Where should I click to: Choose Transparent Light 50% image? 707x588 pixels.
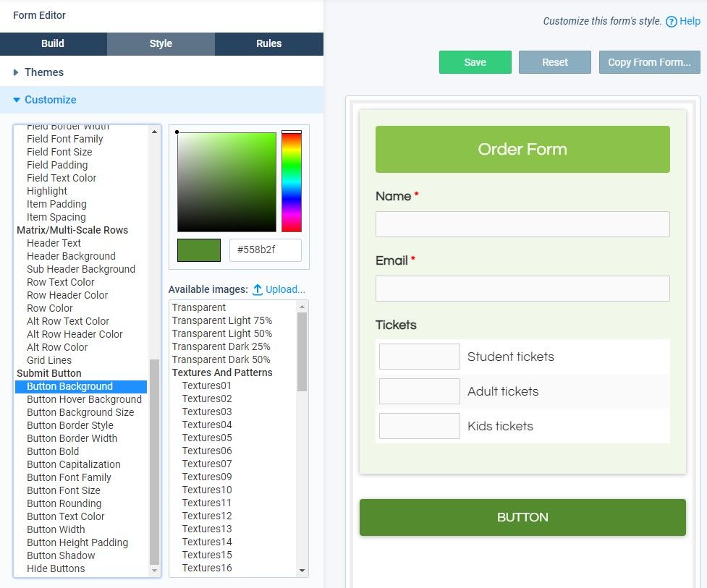(x=222, y=334)
